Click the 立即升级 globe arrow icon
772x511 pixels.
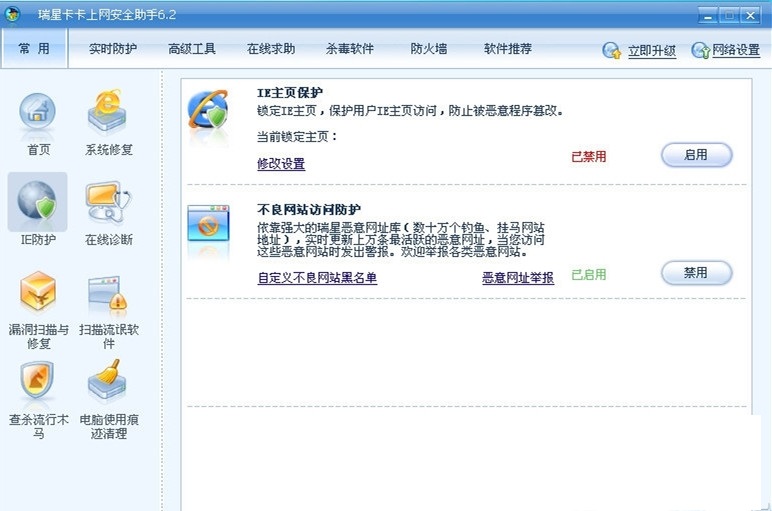611,50
